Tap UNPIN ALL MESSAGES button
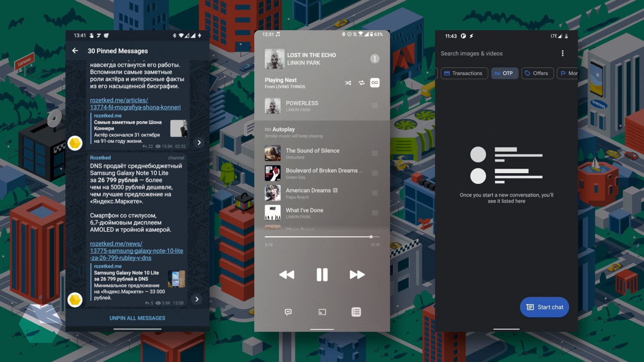The height and width of the screenshot is (362, 644). pyautogui.click(x=137, y=318)
